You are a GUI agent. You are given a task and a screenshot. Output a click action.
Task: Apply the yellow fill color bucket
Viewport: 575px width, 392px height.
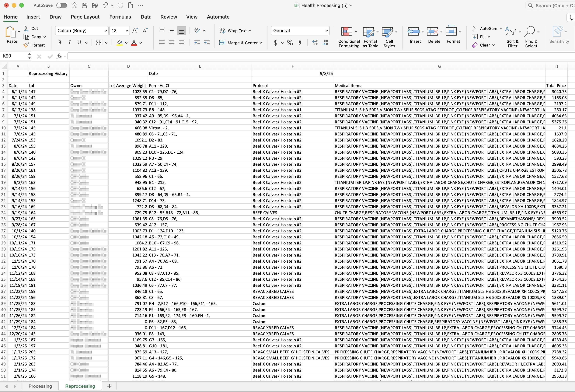pos(120,43)
